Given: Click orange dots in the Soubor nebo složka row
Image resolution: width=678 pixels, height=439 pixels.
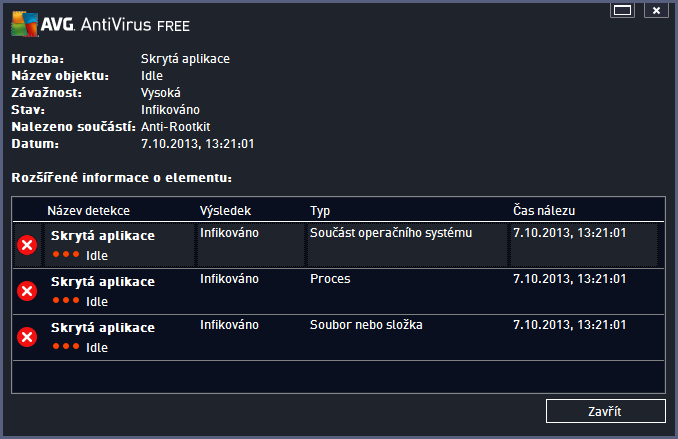Looking at the screenshot, I should [x=67, y=346].
